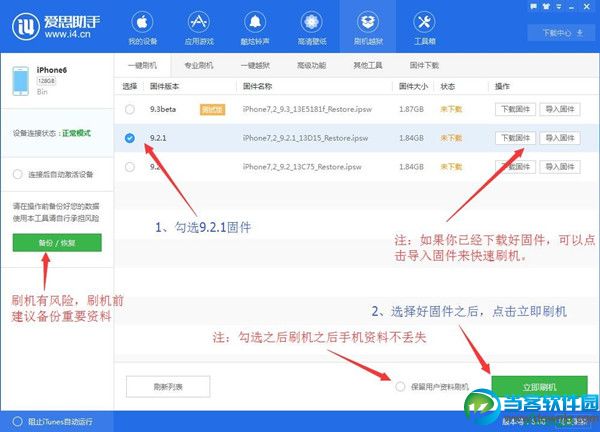Switch to the 一键刷机 tab
This screenshot has height=432, width=600.
(142, 65)
